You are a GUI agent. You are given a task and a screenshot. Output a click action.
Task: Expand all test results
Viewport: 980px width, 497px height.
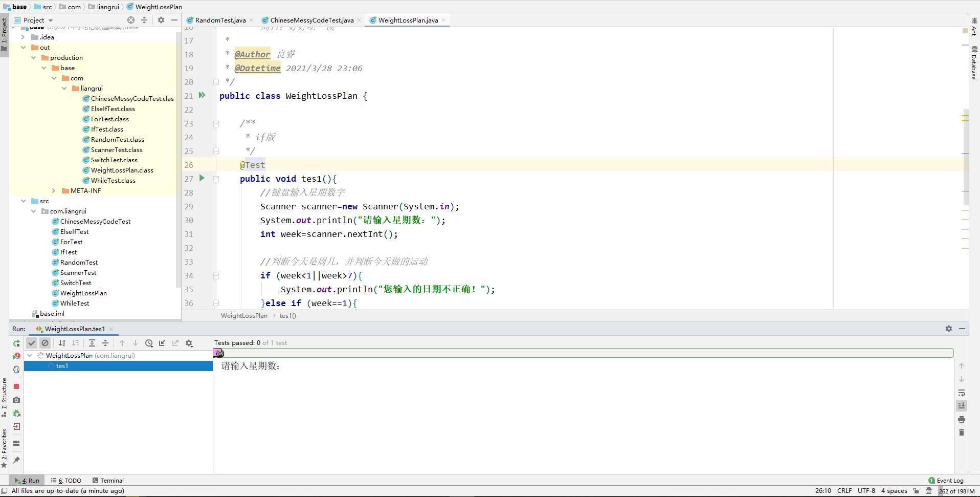coord(92,343)
